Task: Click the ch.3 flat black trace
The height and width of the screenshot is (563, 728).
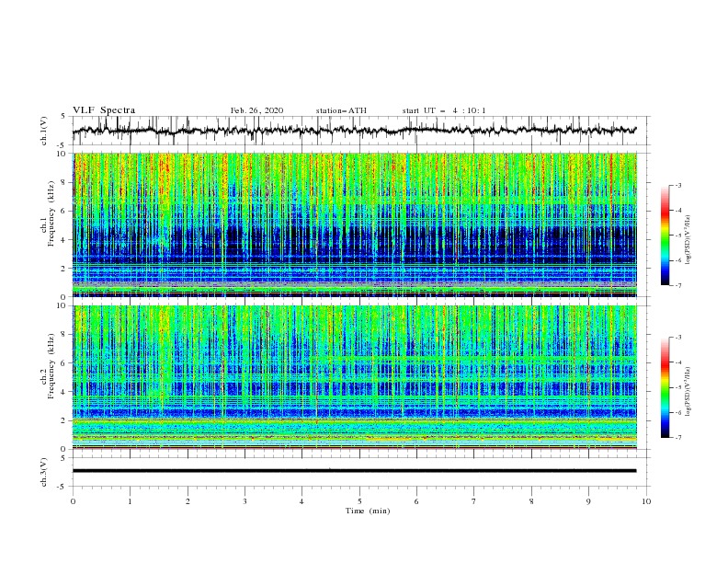Action: (x=354, y=471)
